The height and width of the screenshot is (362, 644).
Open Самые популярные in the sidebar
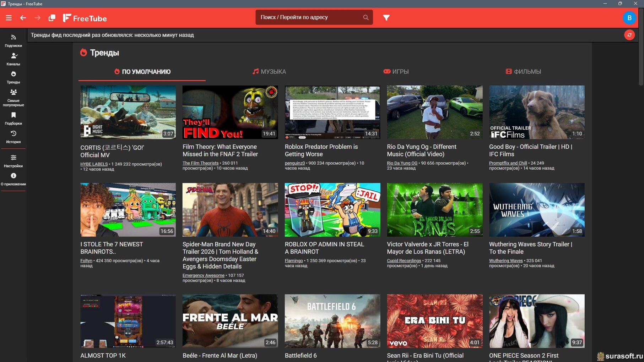[x=13, y=98]
